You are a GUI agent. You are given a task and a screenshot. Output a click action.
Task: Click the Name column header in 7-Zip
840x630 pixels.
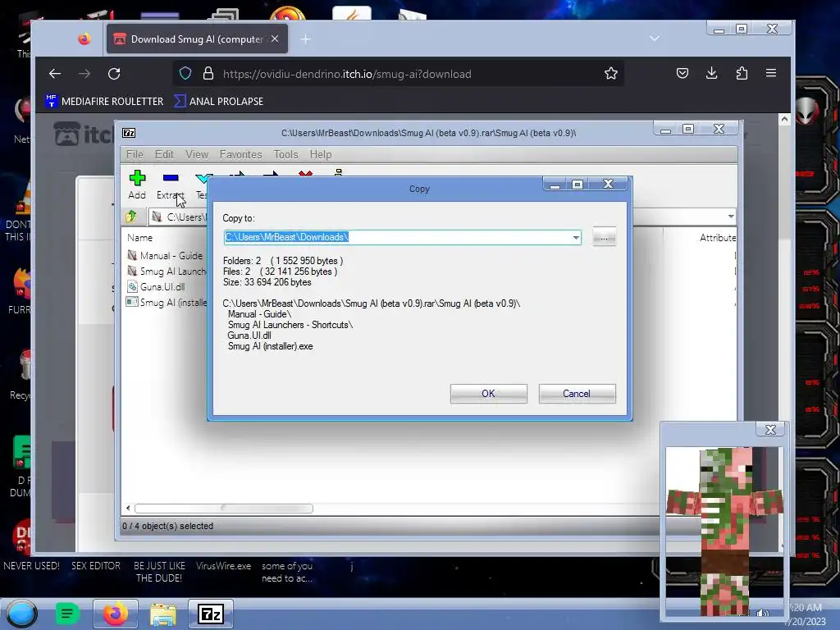click(139, 238)
